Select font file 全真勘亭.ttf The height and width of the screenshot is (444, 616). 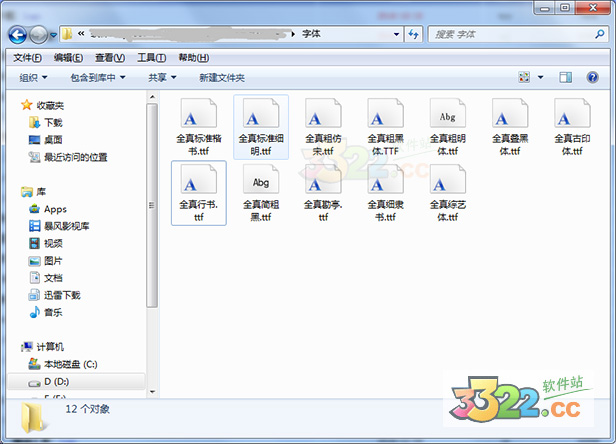click(x=323, y=193)
